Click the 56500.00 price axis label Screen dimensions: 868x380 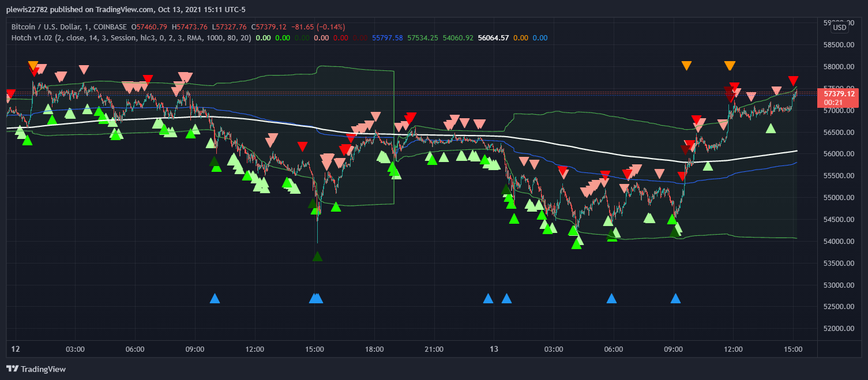click(839, 133)
